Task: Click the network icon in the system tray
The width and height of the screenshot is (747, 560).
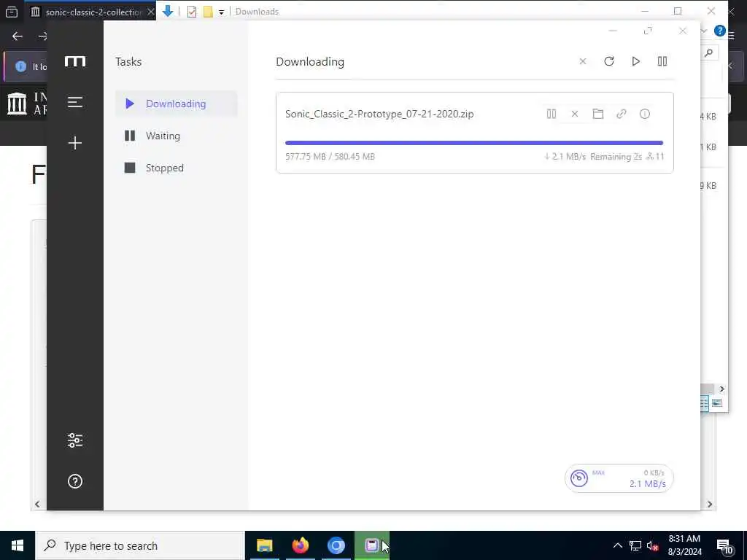Action: point(635,545)
